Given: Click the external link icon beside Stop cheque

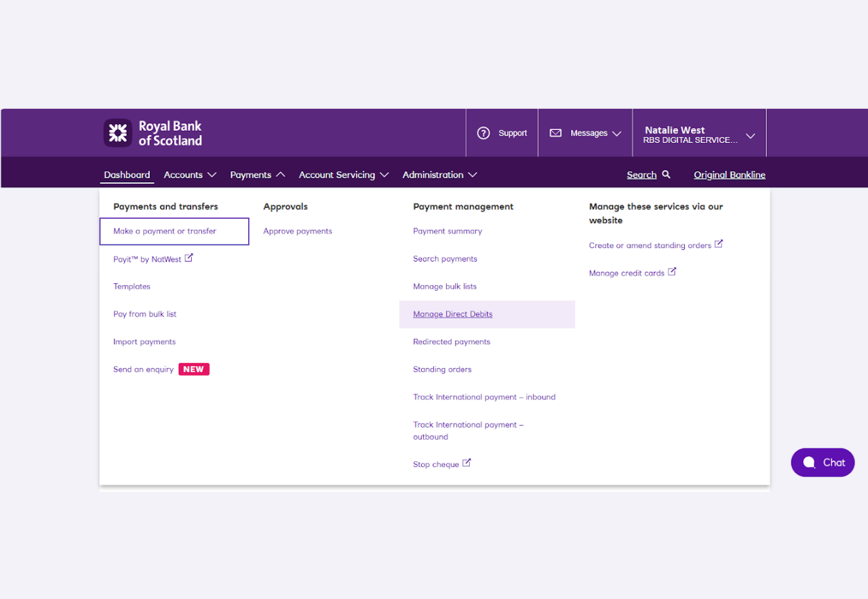Looking at the screenshot, I should click(467, 463).
